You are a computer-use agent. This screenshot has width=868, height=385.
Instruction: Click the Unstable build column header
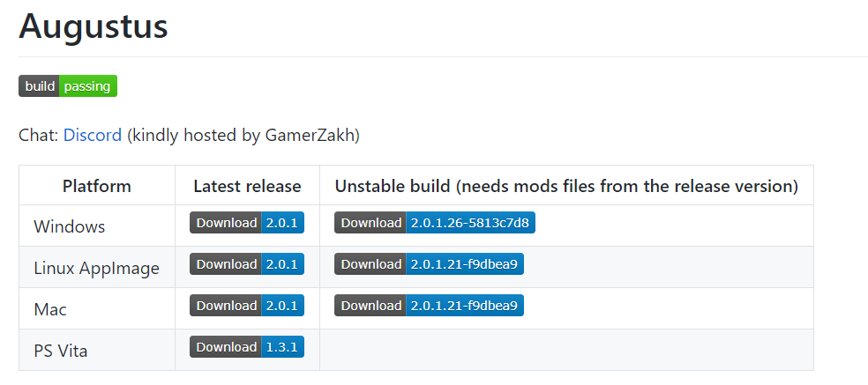566,186
